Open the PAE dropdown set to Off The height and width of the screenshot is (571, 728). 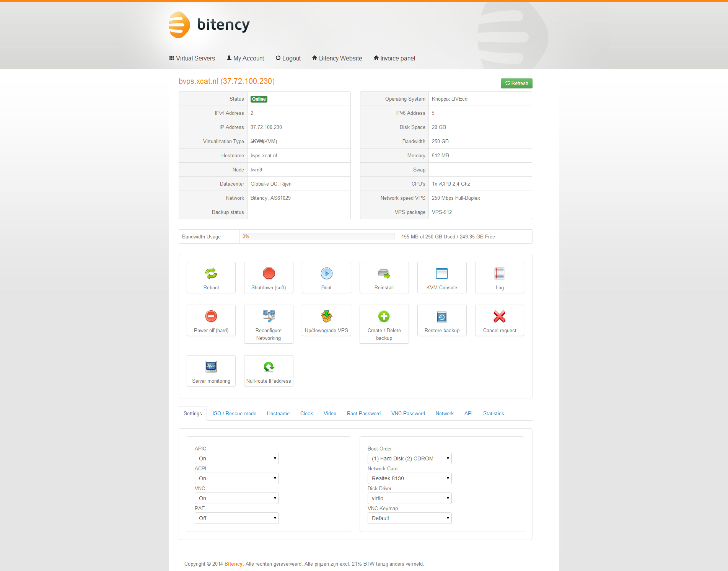[x=236, y=518]
